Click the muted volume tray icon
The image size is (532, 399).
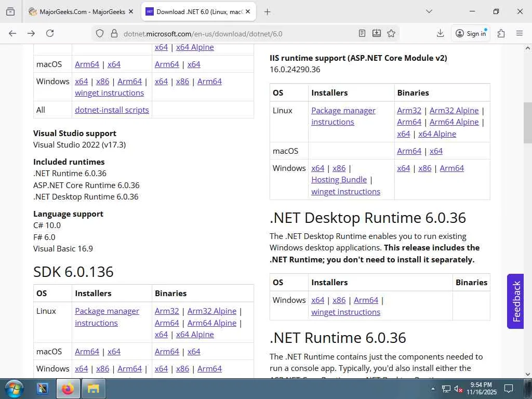click(458, 389)
